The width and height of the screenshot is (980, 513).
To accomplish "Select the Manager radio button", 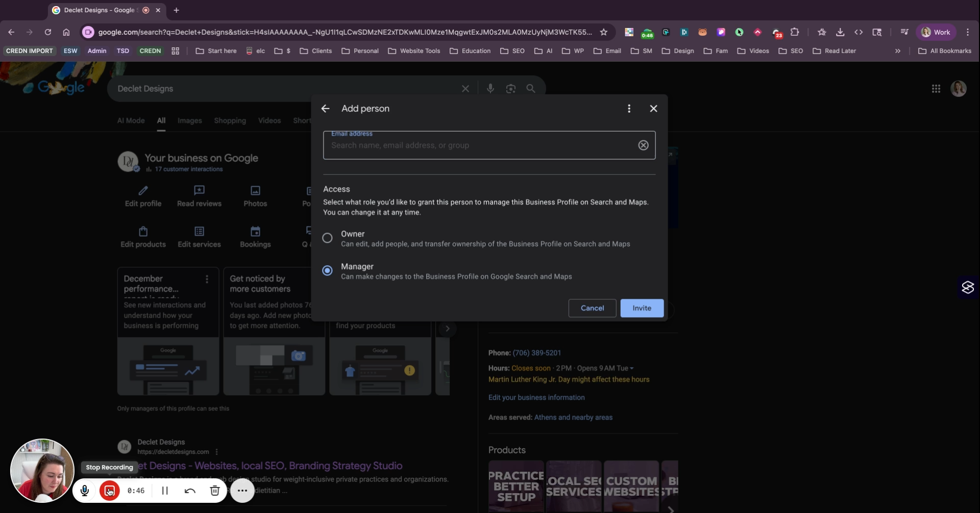I will pos(327,271).
